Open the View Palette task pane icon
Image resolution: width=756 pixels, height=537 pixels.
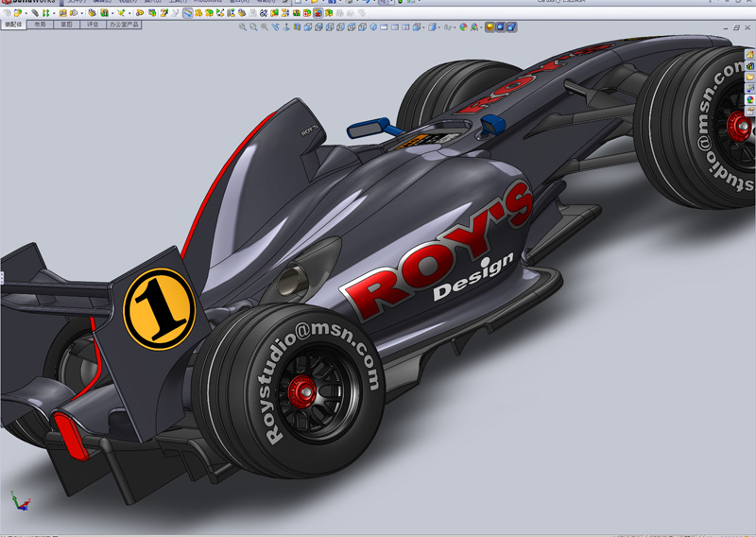tap(750, 88)
